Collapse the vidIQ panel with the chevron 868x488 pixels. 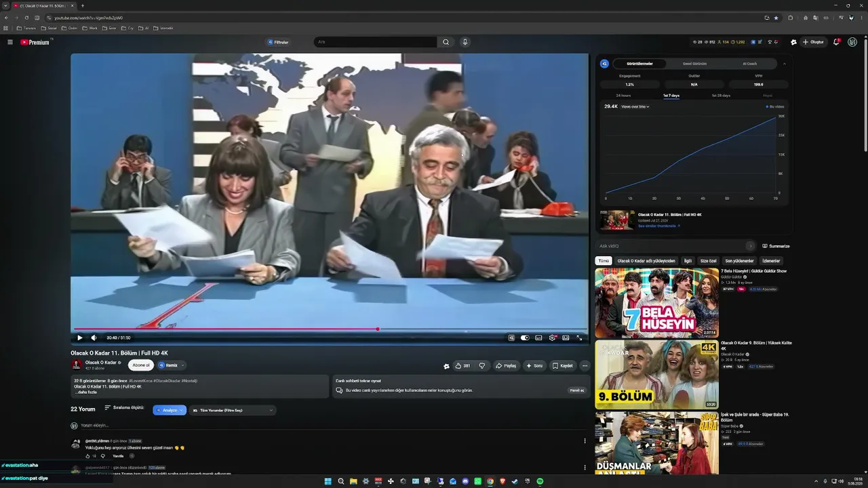785,64
